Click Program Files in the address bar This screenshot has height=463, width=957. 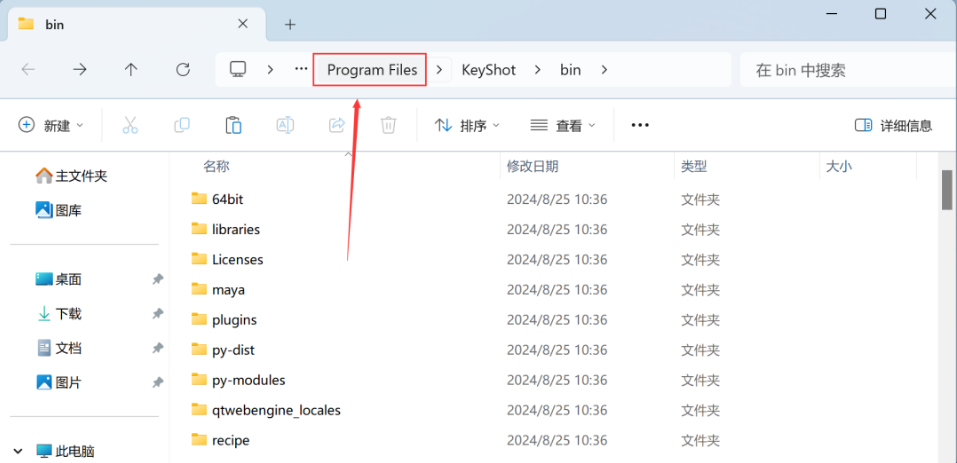pyautogui.click(x=372, y=70)
